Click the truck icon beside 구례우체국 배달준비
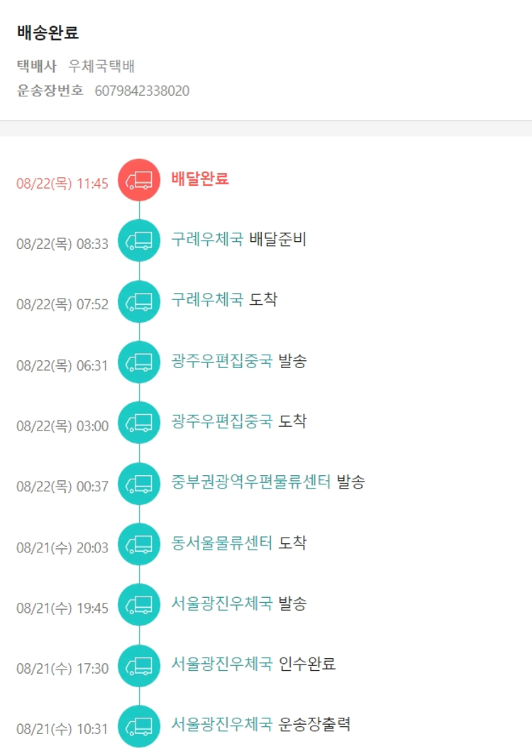532x756 pixels. 139,241
